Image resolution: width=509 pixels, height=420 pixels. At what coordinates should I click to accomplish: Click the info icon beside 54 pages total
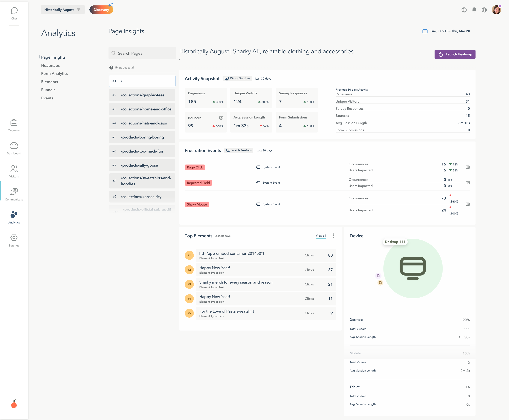click(x=111, y=68)
